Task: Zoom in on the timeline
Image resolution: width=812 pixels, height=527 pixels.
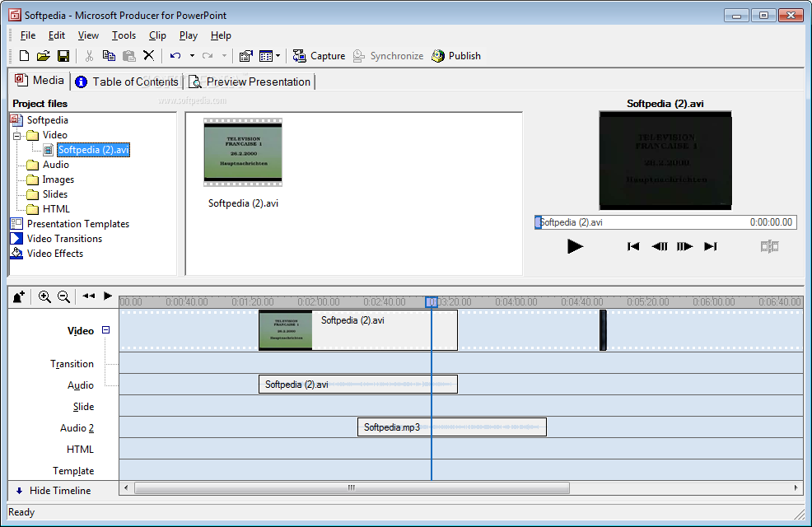Action: (x=44, y=296)
